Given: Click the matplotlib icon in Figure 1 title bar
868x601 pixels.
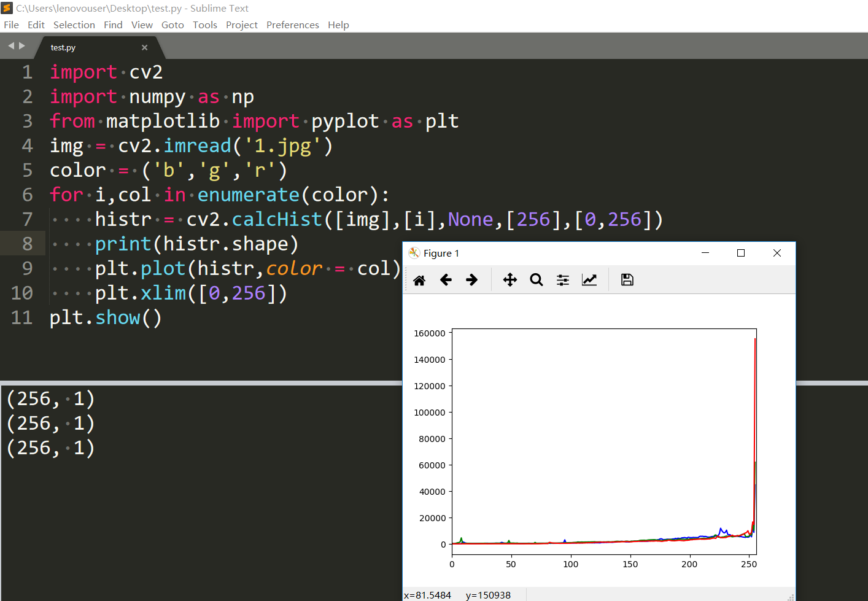Looking at the screenshot, I should (x=414, y=253).
